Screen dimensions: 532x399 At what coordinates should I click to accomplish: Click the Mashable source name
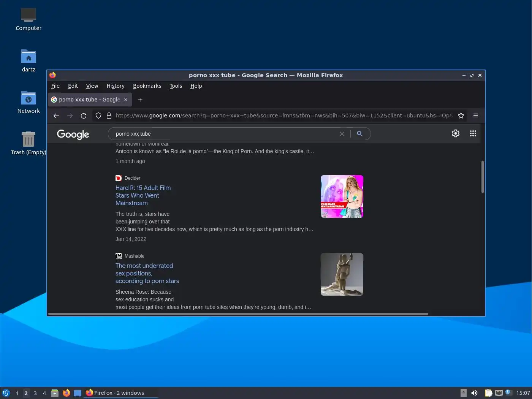click(135, 256)
